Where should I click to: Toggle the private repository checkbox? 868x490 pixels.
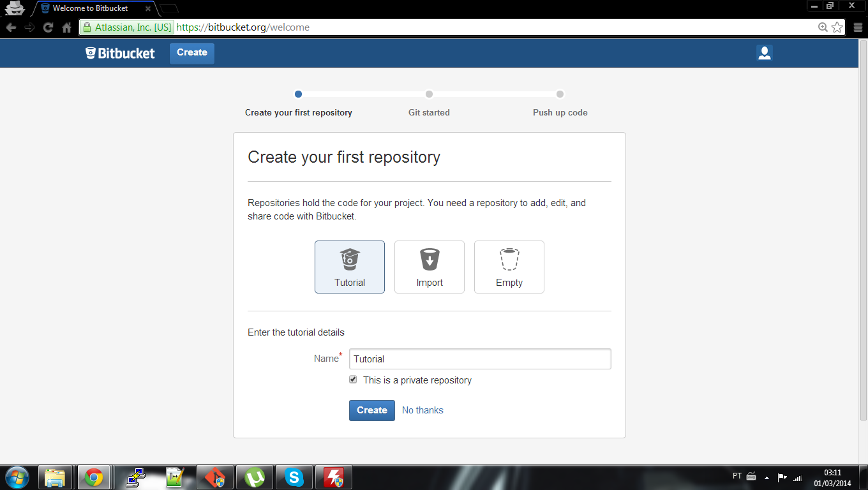[353, 380]
